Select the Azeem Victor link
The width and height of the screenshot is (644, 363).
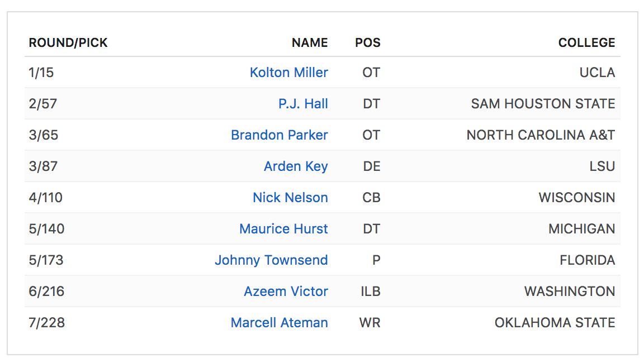286,292
